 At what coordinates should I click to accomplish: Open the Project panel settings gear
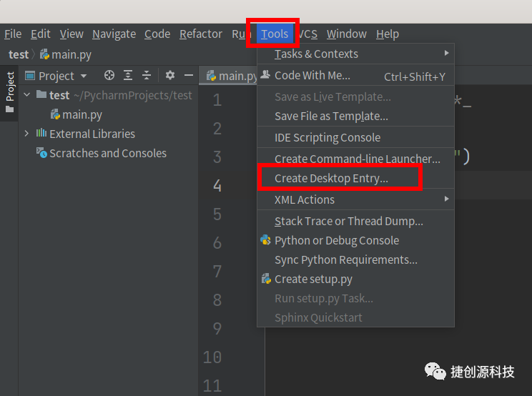[170, 75]
